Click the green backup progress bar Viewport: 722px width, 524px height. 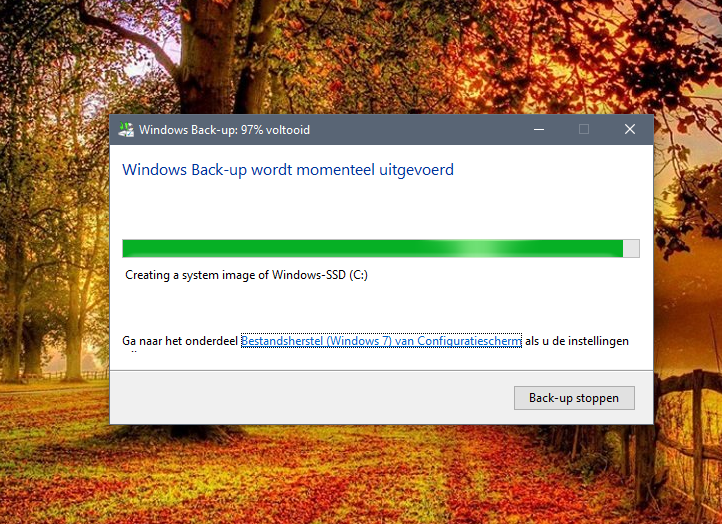pos(381,248)
